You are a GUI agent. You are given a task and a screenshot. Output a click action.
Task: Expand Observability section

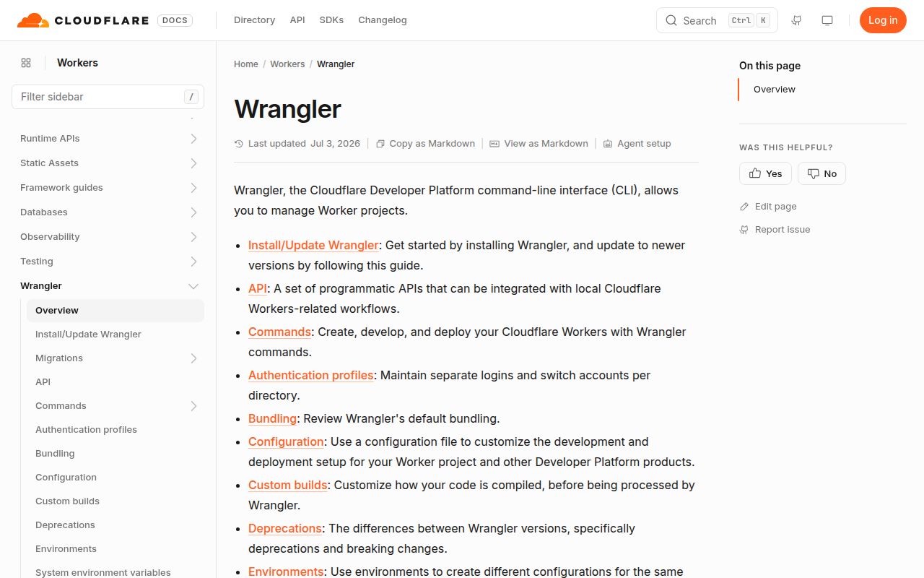coord(193,237)
